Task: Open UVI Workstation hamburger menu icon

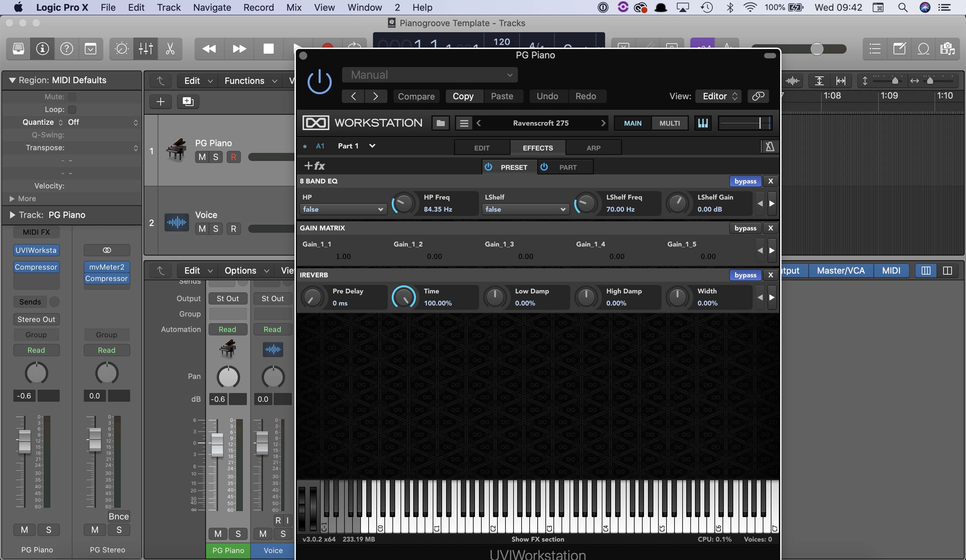Action: pos(464,123)
